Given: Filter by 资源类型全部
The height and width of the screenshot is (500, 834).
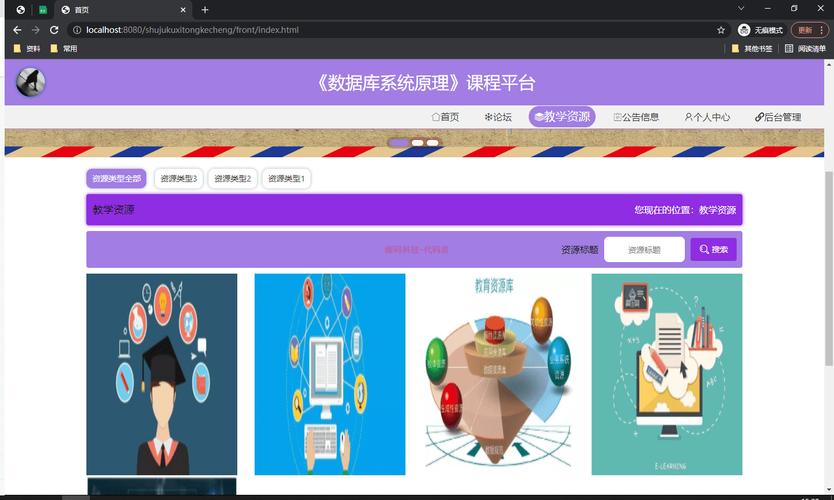Looking at the screenshot, I should 116,179.
